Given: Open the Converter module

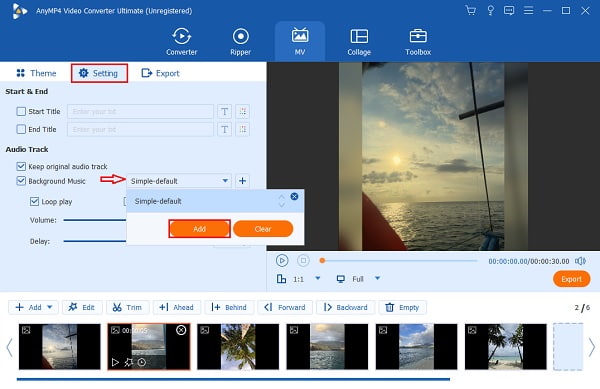Looking at the screenshot, I should pyautogui.click(x=181, y=42).
